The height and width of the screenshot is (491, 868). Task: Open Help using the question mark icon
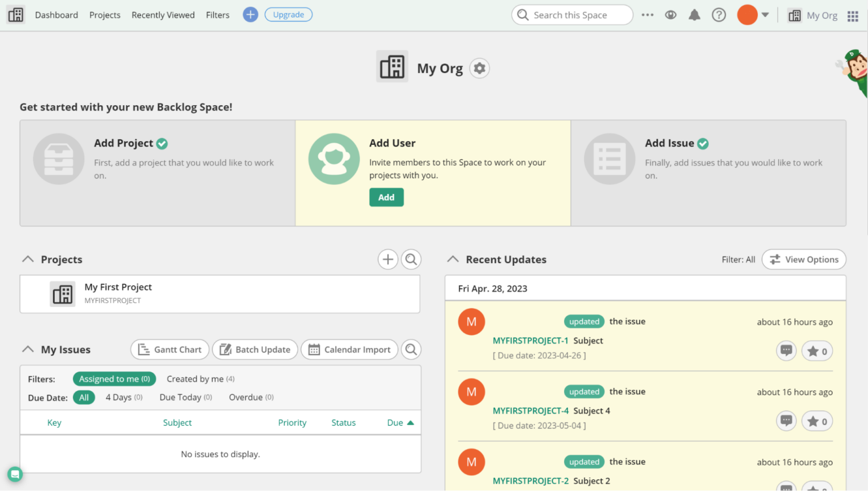click(x=718, y=15)
